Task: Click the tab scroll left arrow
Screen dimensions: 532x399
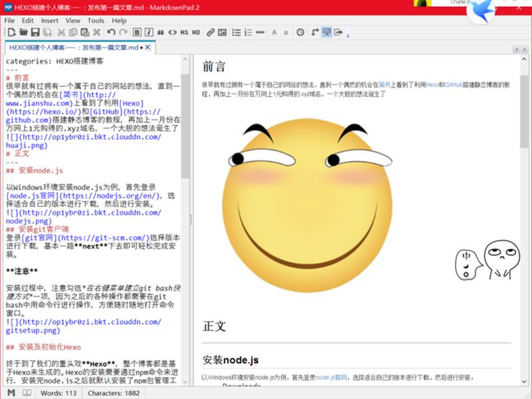Action: (x=517, y=49)
